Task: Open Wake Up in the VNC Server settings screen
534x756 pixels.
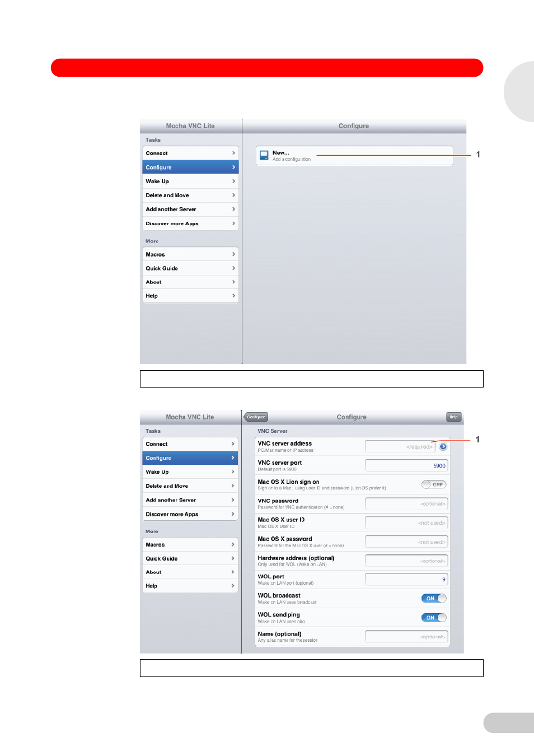Action: point(190,472)
